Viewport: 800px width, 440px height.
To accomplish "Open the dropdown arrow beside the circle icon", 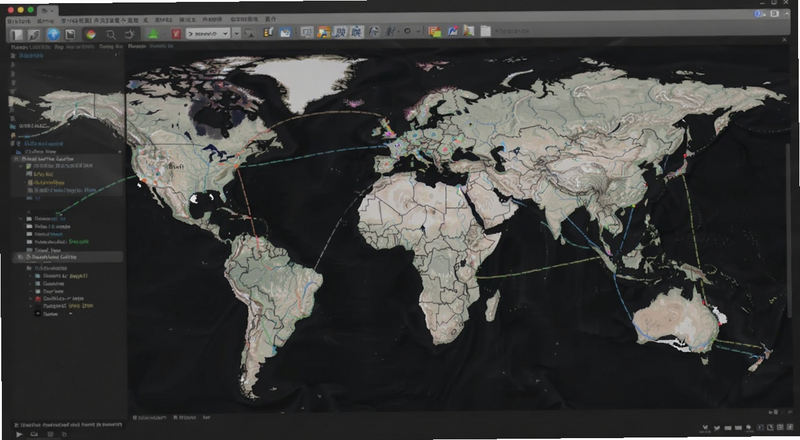I will [x=418, y=32].
